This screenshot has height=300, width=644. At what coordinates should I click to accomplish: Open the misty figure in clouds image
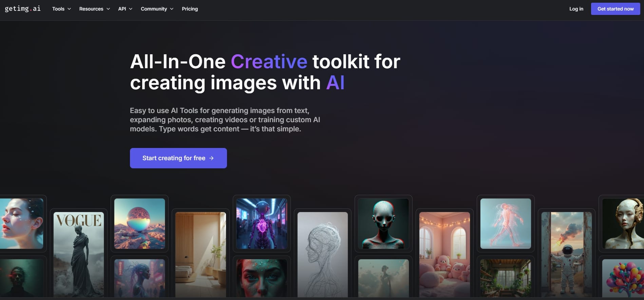coord(383,278)
